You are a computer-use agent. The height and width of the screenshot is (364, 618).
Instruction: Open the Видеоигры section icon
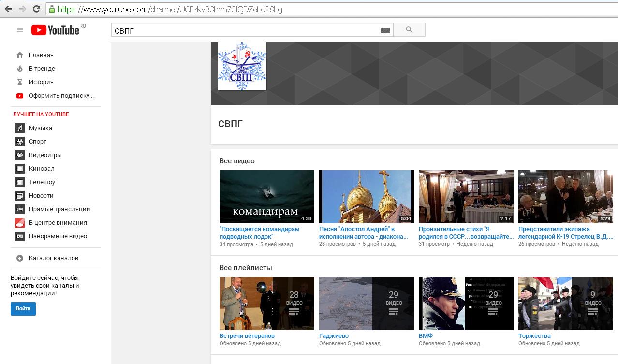pyautogui.click(x=20, y=155)
